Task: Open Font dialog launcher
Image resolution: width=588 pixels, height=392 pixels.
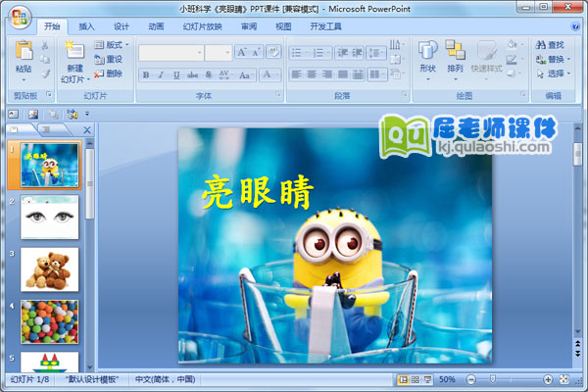Action: coord(278,94)
